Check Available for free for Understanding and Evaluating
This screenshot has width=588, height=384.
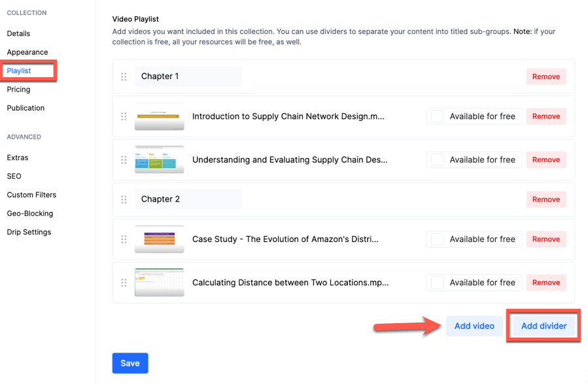point(438,160)
